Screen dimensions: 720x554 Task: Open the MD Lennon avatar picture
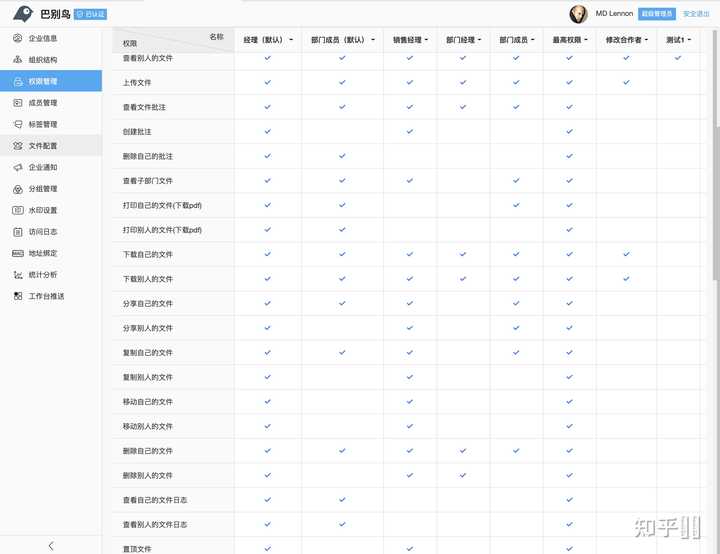[x=579, y=14]
